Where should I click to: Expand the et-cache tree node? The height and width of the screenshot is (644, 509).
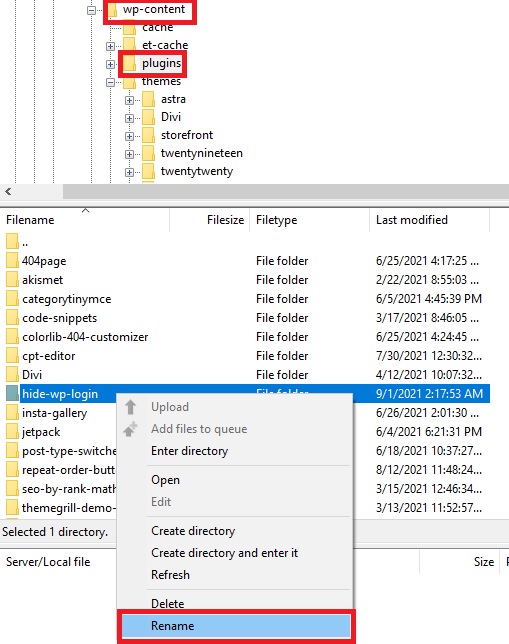[x=110, y=46]
